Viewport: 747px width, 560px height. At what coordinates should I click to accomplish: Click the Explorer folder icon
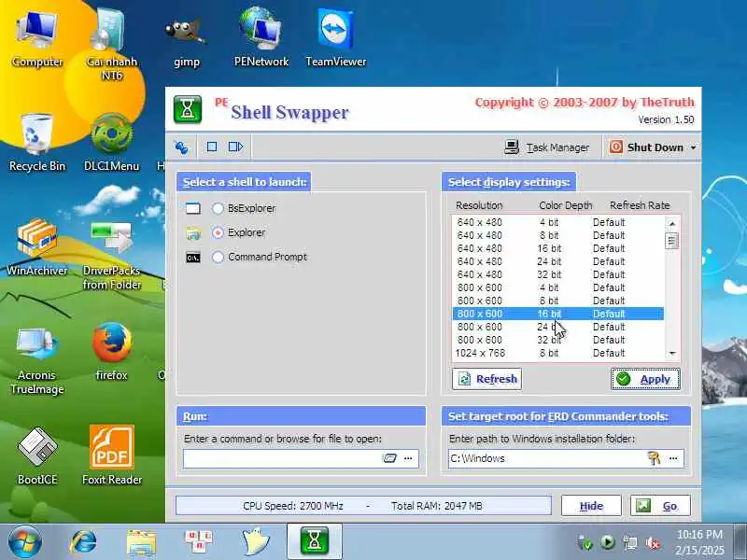[x=193, y=232]
